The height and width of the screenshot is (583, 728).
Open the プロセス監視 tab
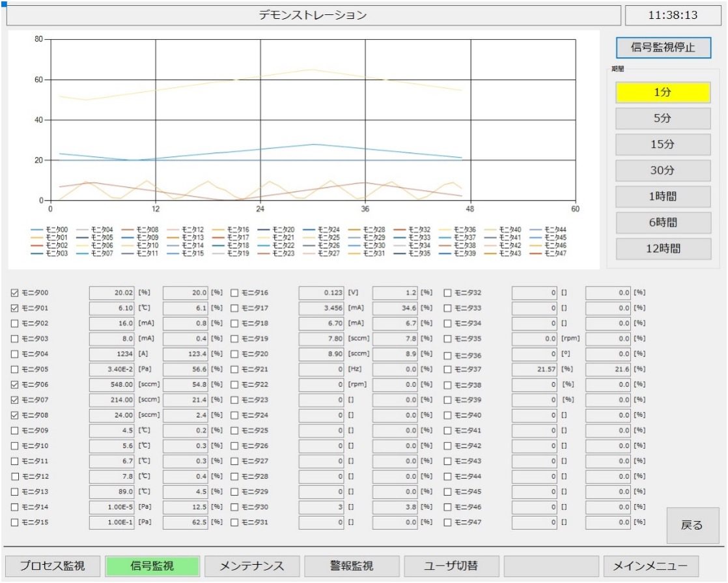53,566
